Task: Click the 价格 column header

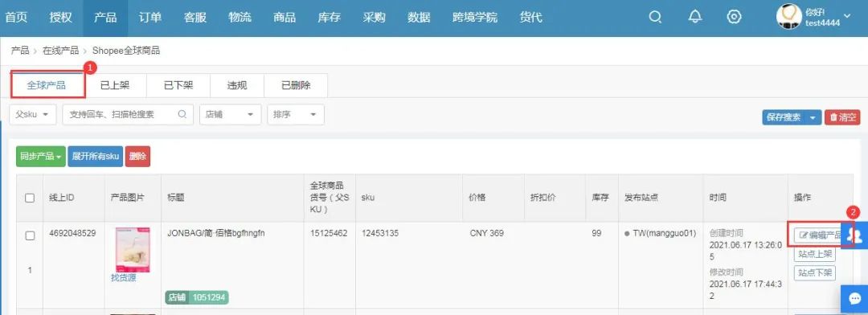Action: point(477,198)
